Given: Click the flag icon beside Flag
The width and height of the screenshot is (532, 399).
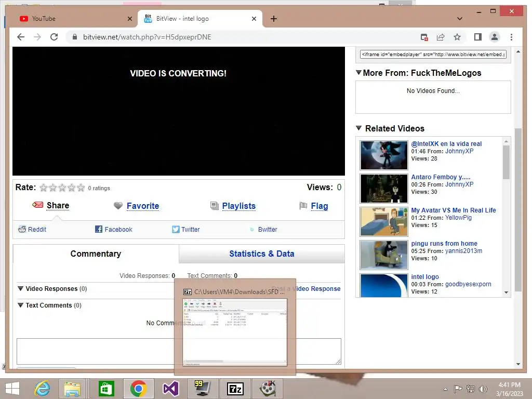Looking at the screenshot, I should point(303,206).
